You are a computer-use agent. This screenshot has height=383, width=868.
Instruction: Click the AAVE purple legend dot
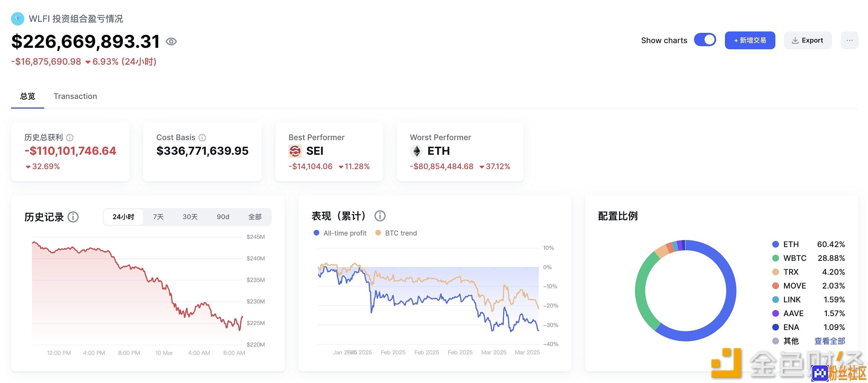click(x=776, y=314)
